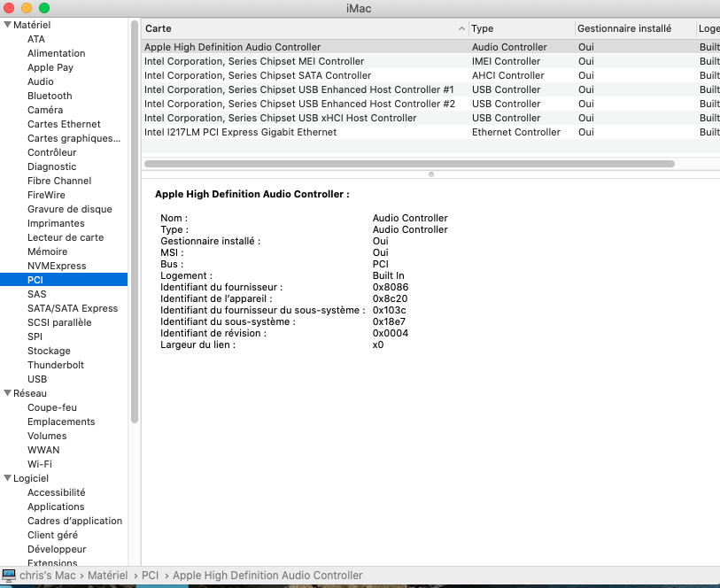Click the Carte column sort arrow
This screenshot has width=720, height=588.
[461, 28]
